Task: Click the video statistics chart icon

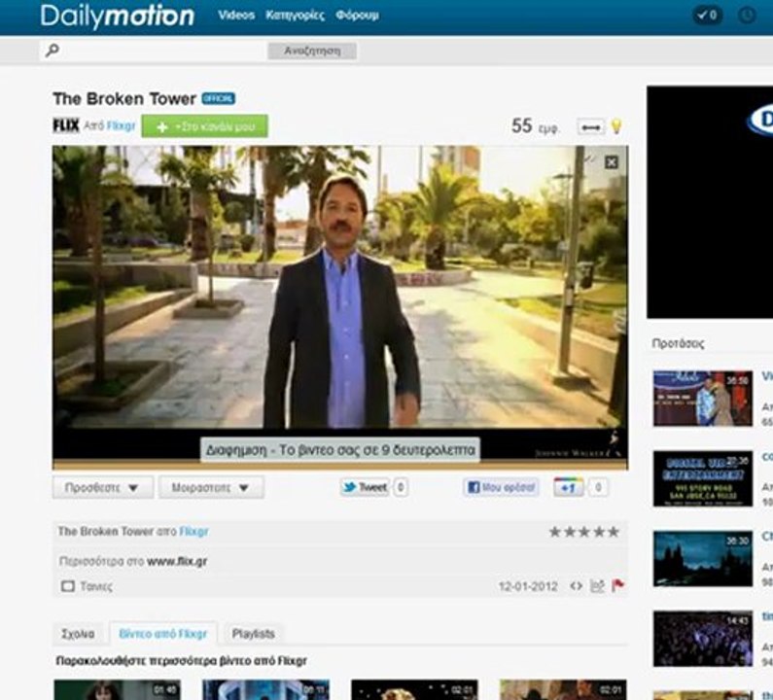Action: tap(597, 585)
